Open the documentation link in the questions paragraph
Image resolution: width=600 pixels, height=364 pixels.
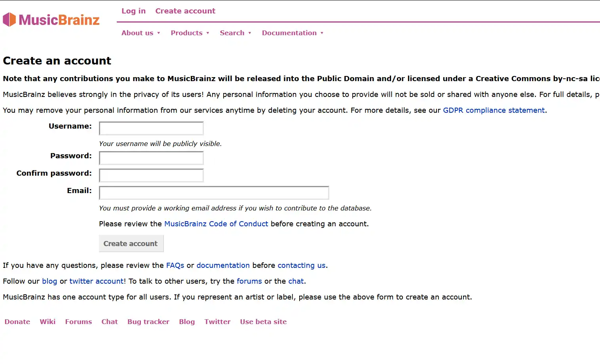[x=223, y=265]
